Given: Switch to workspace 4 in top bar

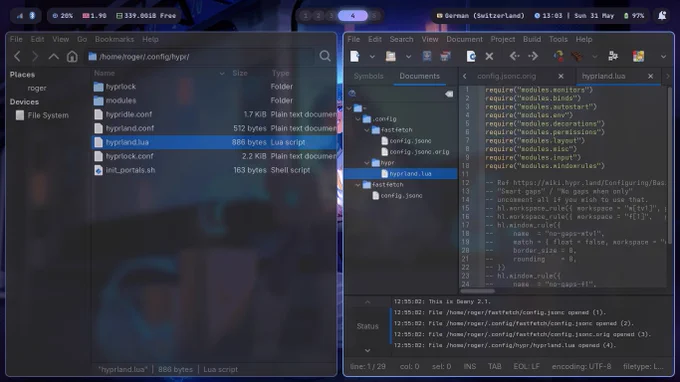Looking at the screenshot, I should (353, 16).
